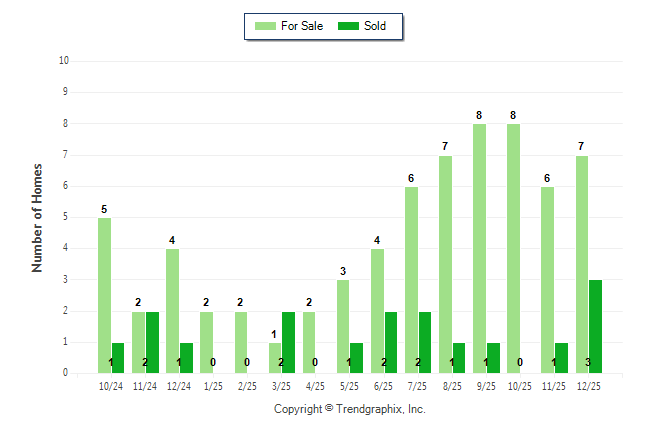646x434 pixels.
Task: Click the 11/24 Sold bar
Action: (152, 341)
